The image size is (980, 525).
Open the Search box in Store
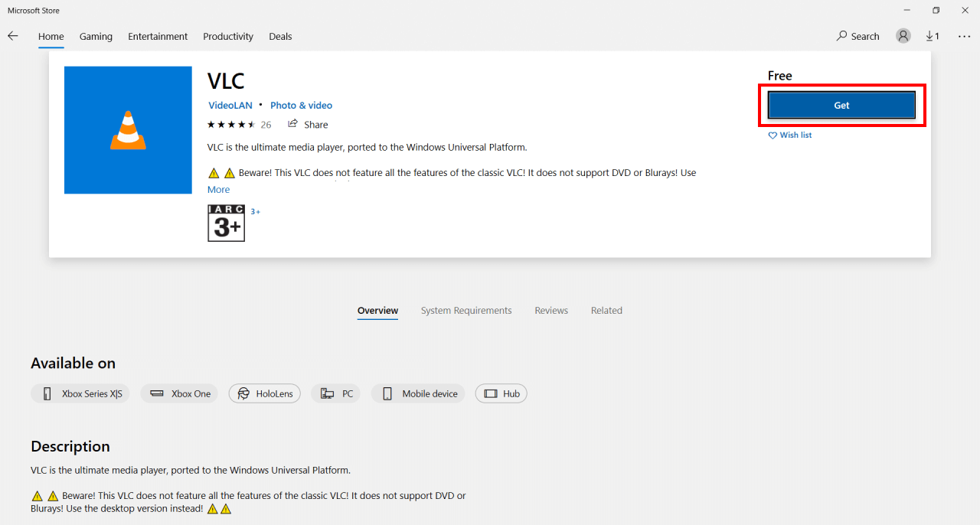tap(857, 36)
